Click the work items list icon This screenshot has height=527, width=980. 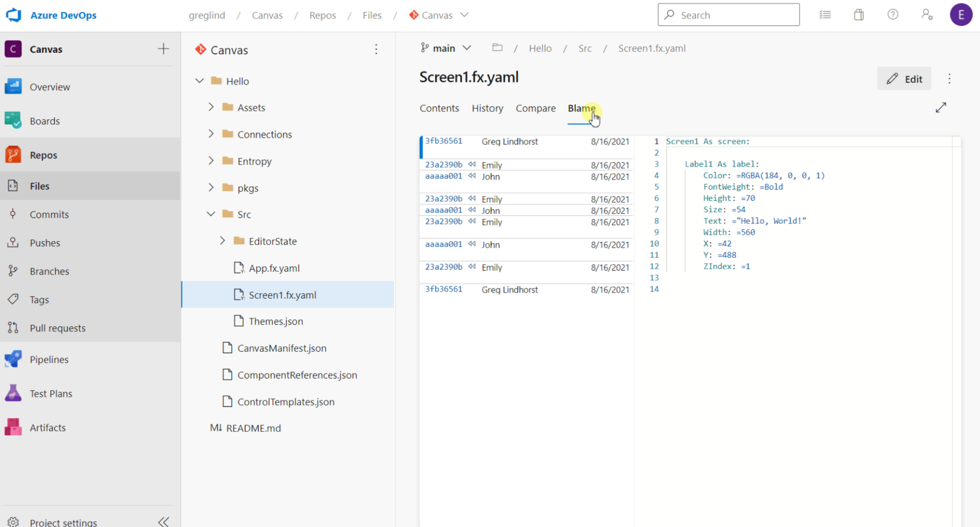coord(825,15)
